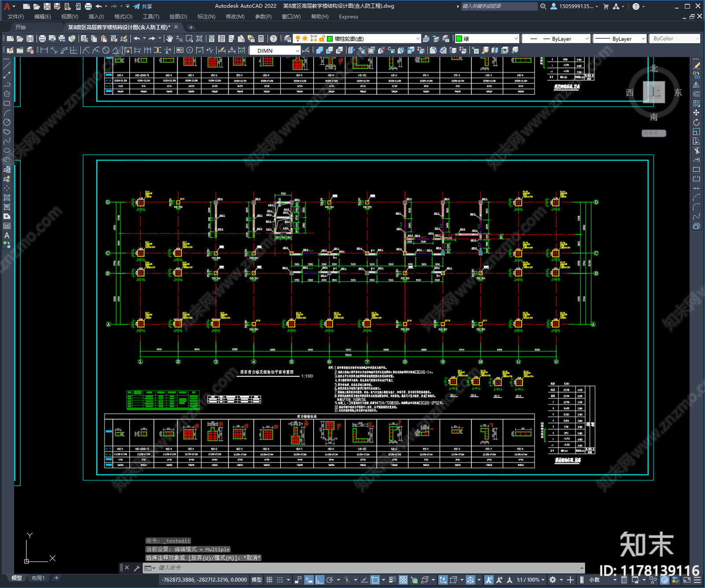Switch to the 布局1 layout tab
This screenshot has height=588, width=705.
pyautogui.click(x=38, y=578)
